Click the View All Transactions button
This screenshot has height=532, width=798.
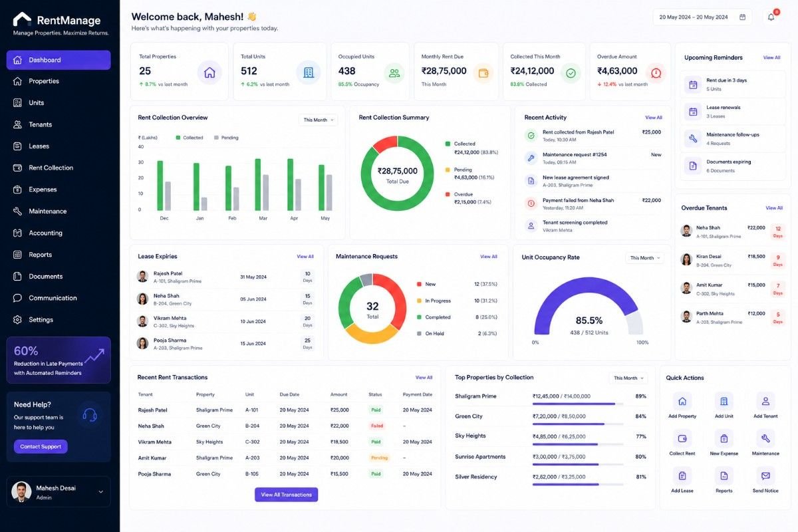[286, 495]
